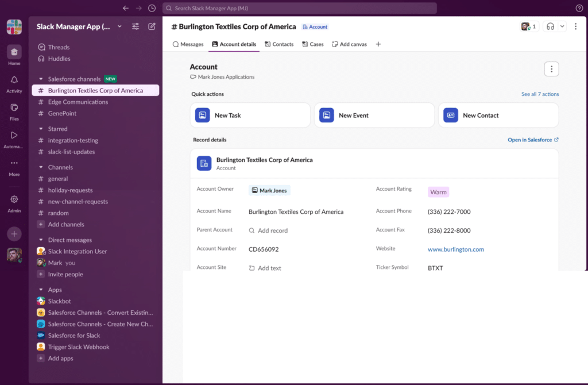The height and width of the screenshot is (385, 588).
Task: Open GenePoint channel
Action: point(95,113)
